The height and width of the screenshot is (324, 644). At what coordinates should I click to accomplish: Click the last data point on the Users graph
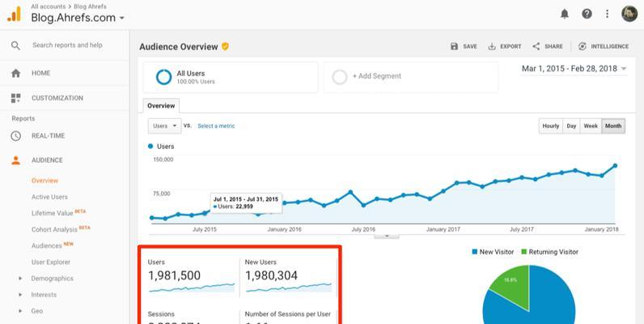click(x=615, y=166)
